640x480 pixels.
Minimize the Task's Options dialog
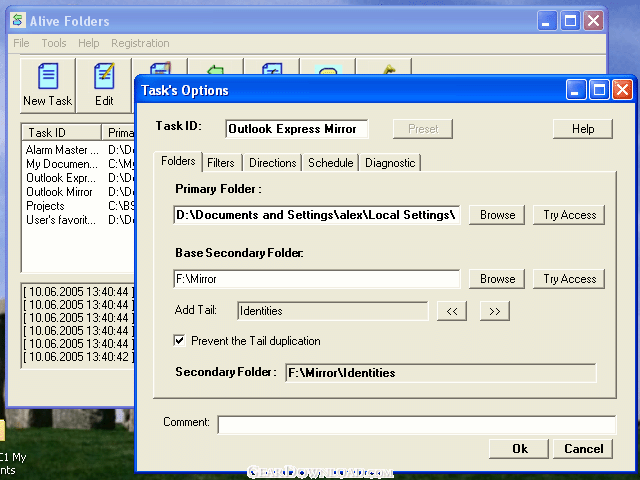click(576, 90)
